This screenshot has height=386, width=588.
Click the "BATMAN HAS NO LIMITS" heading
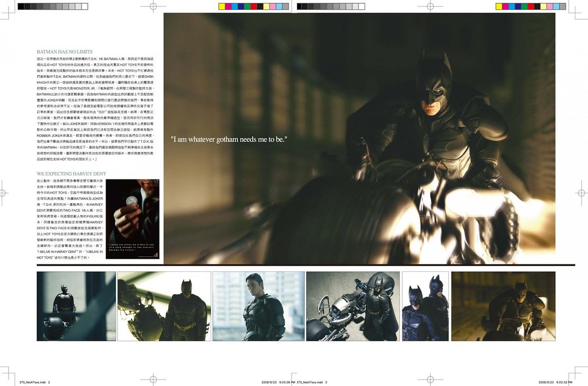(x=64, y=52)
